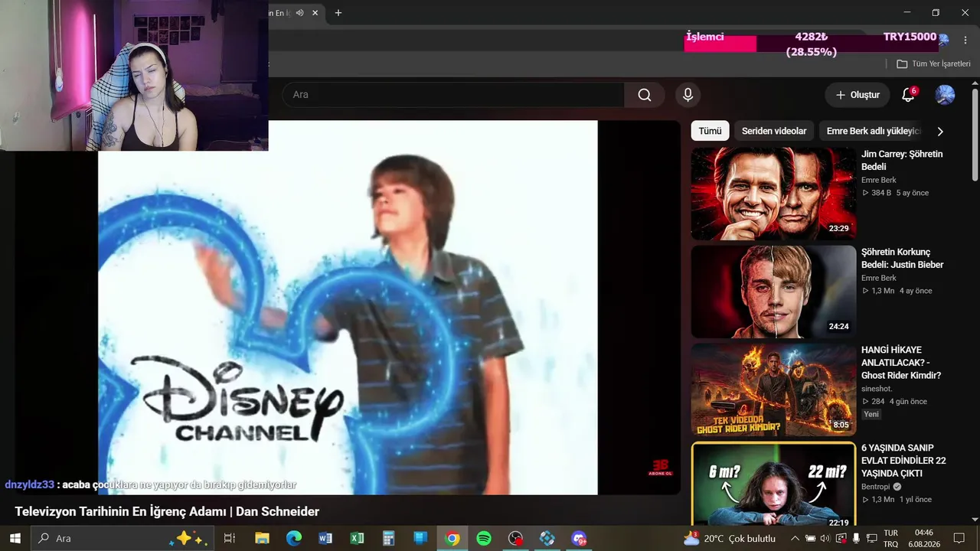
Task: Open Windows notification center
Action: 959,538
